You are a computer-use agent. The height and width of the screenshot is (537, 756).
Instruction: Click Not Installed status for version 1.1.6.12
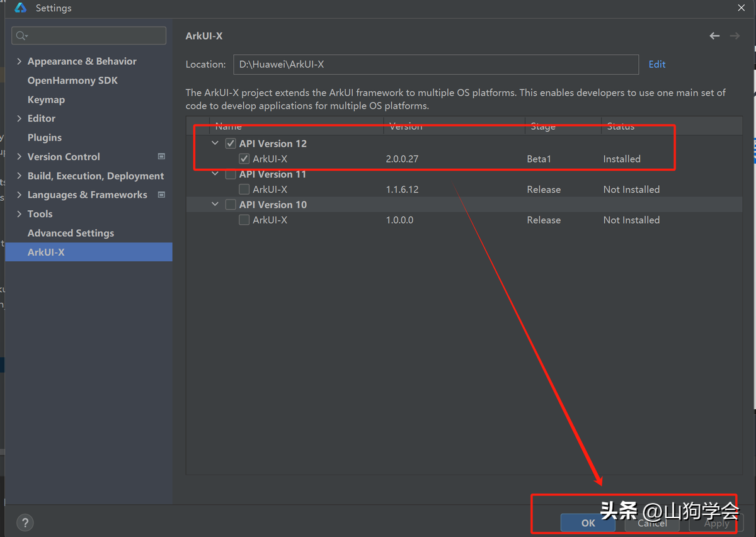631,189
